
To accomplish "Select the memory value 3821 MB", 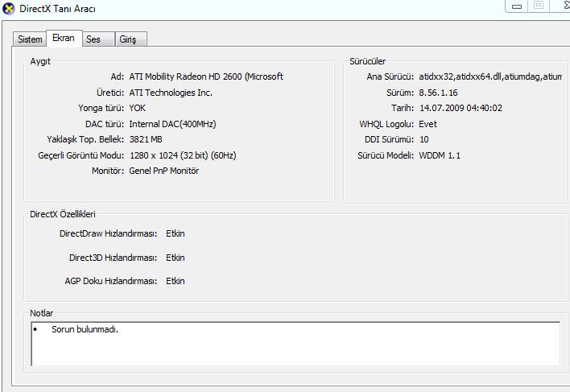I will tap(146, 139).
